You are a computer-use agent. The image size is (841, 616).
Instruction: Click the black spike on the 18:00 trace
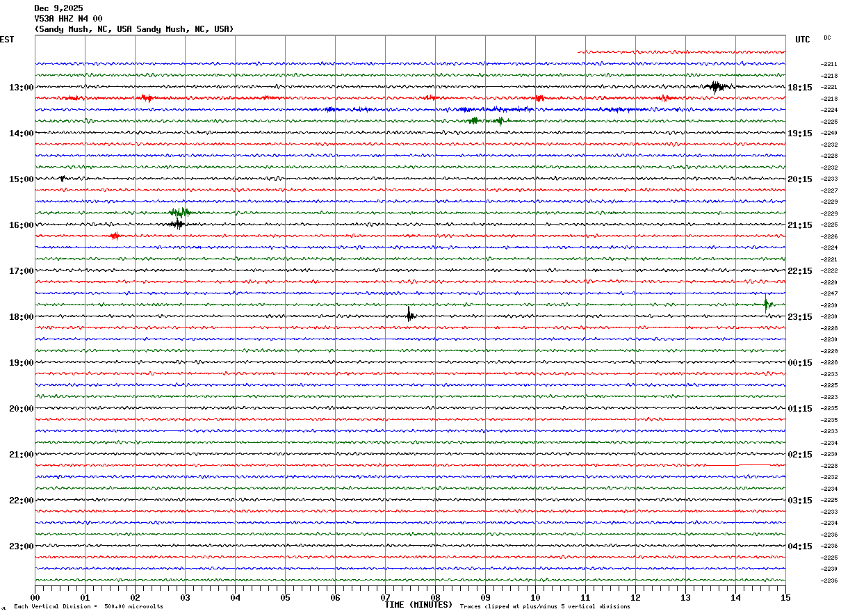click(409, 316)
